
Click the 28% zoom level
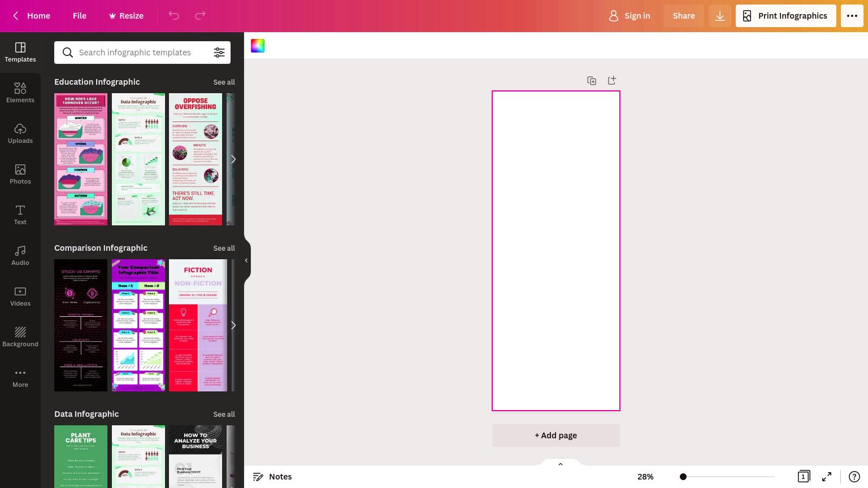click(645, 477)
